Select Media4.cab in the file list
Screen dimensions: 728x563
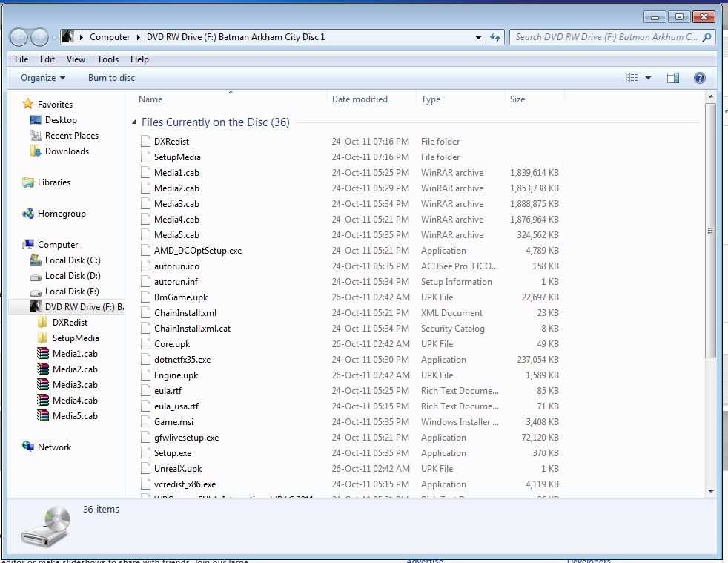pyautogui.click(x=176, y=220)
